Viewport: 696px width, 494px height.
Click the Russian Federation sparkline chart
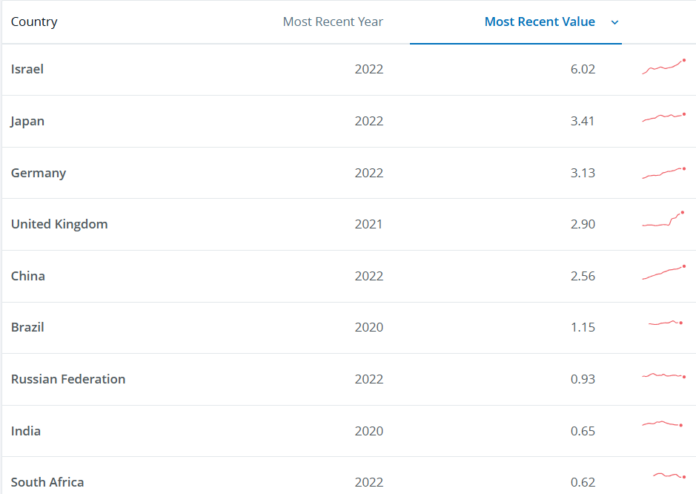tap(664, 376)
